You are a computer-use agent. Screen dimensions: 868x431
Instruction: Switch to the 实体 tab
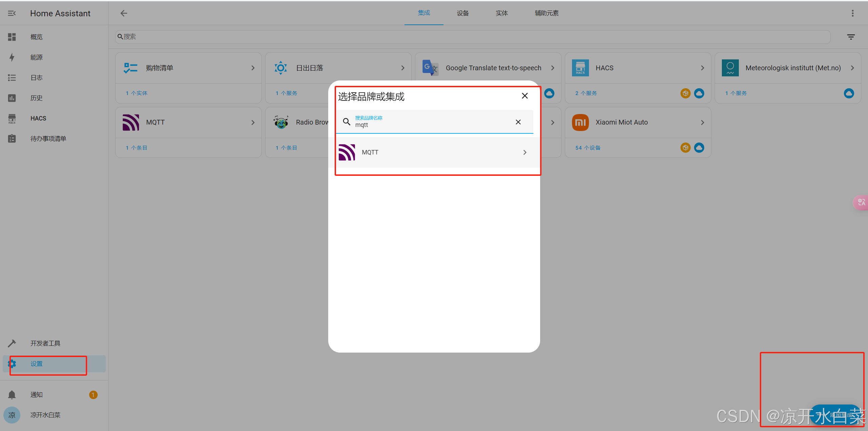[502, 13]
